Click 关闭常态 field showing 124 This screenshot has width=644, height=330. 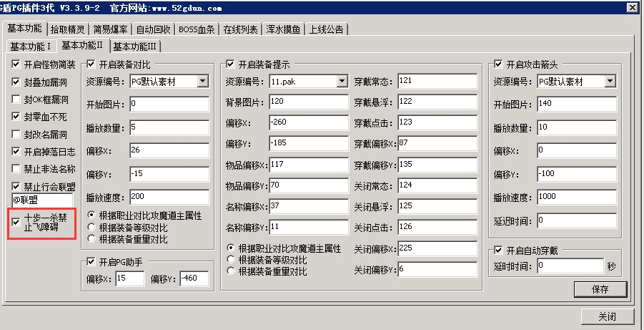click(x=438, y=185)
